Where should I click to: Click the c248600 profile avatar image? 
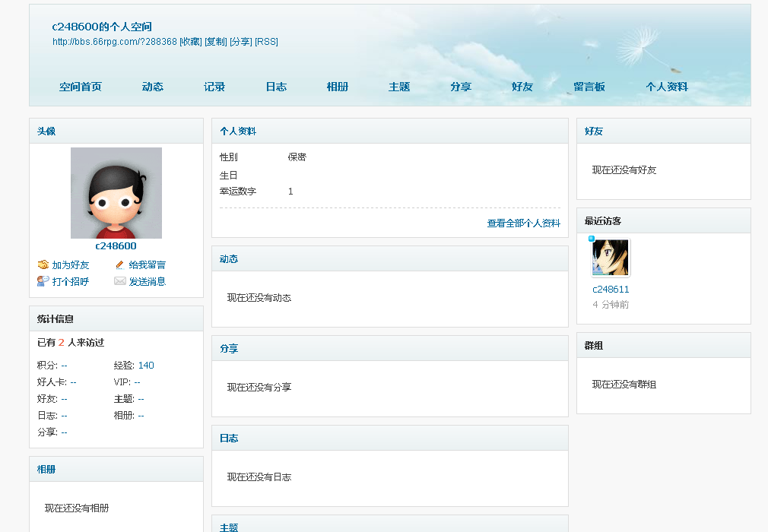(x=116, y=193)
